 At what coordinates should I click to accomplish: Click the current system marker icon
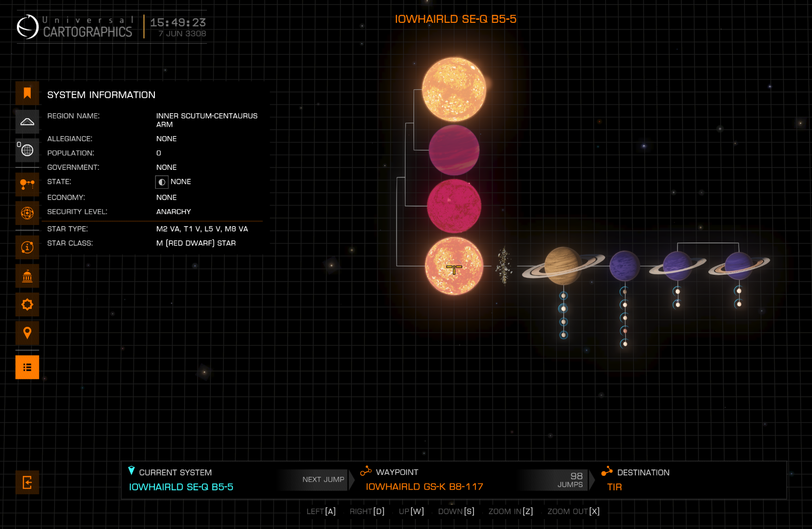pyautogui.click(x=132, y=470)
